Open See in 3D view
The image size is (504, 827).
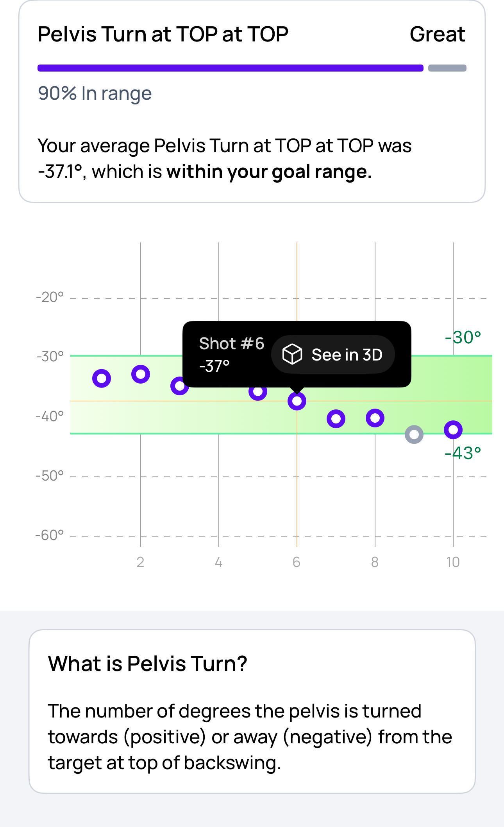pos(333,354)
